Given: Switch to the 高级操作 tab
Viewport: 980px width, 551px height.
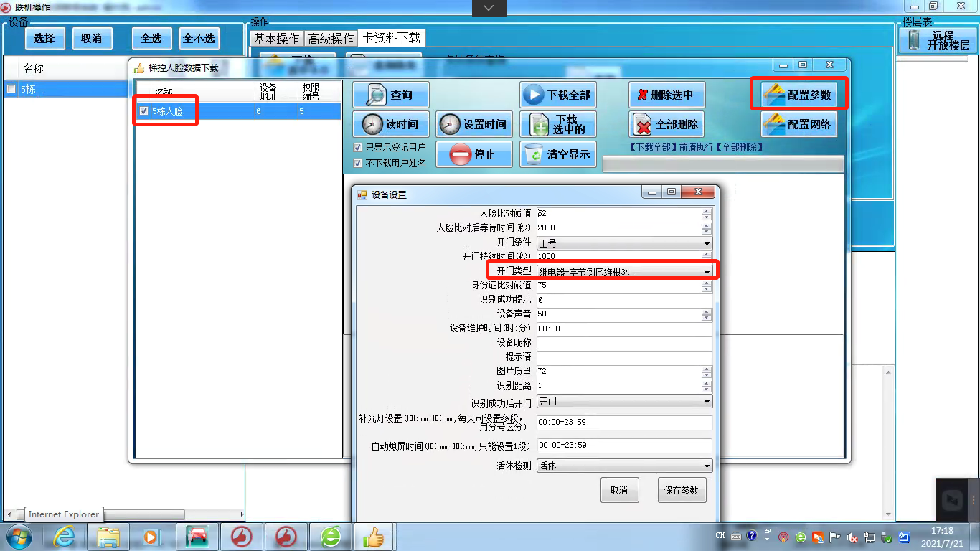Looking at the screenshot, I should tap(331, 39).
